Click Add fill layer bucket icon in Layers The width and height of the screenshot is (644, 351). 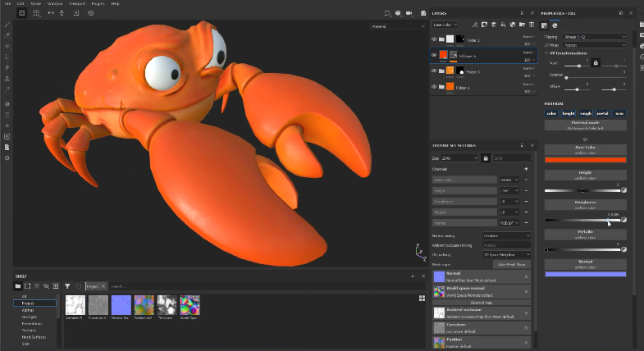point(503,25)
